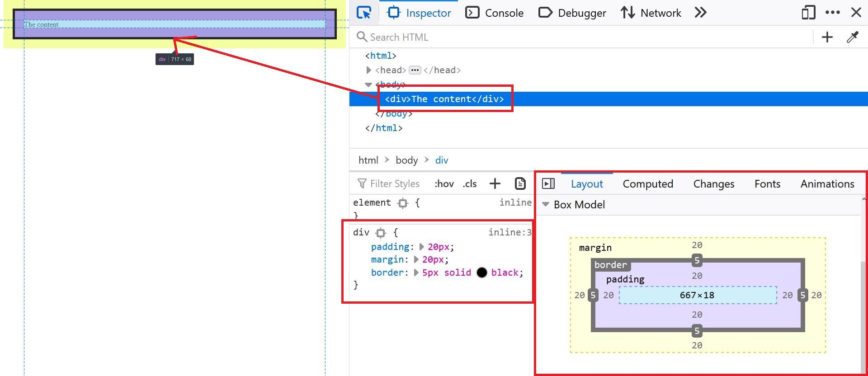Edit the content size 667×18 box
The image size is (868, 376).
[697, 295]
